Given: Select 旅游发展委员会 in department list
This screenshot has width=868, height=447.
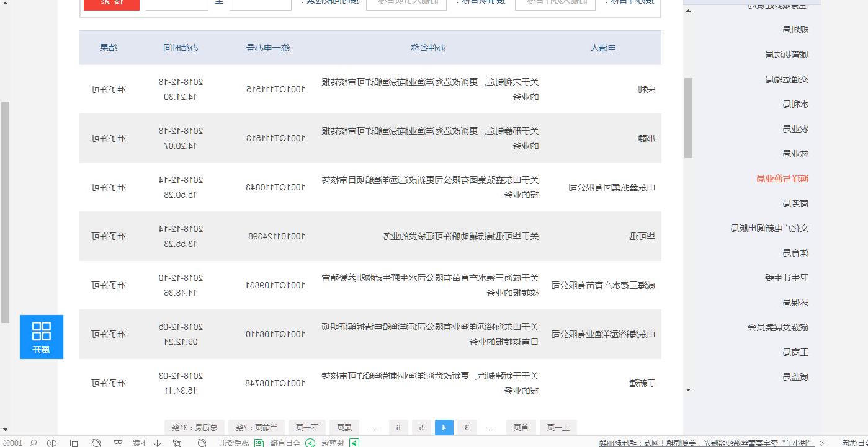Looking at the screenshot, I should (x=779, y=327).
